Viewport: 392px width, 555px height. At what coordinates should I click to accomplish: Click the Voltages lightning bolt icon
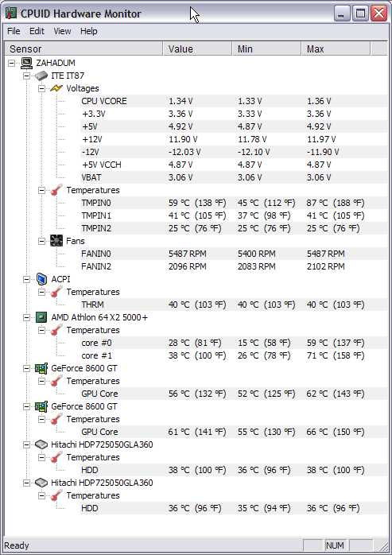point(56,88)
